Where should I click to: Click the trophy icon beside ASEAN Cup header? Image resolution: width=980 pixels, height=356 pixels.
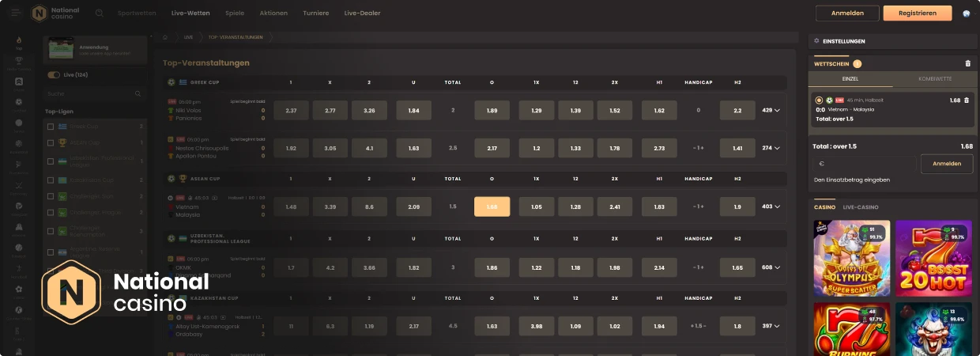pos(183,179)
